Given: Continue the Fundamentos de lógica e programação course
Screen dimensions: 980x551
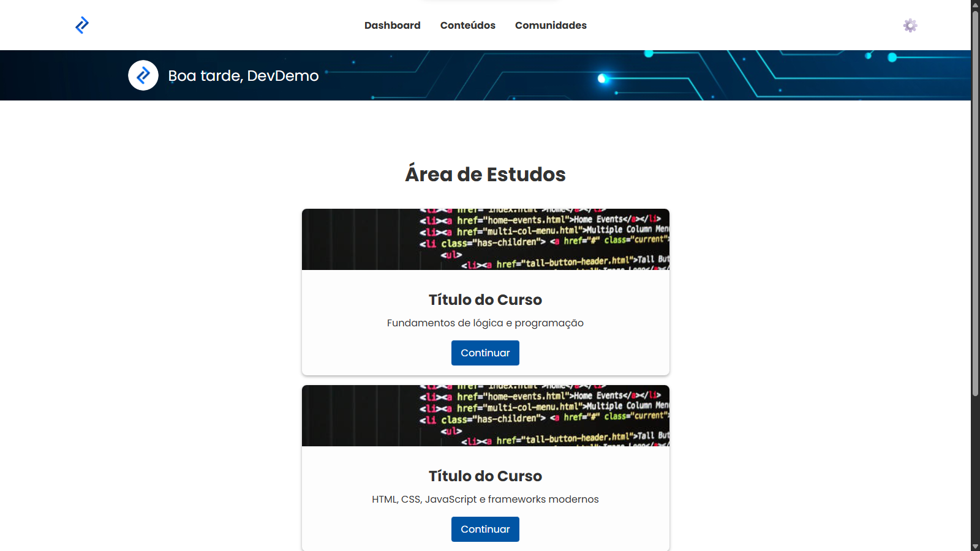Looking at the screenshot, I should [485, 353].
